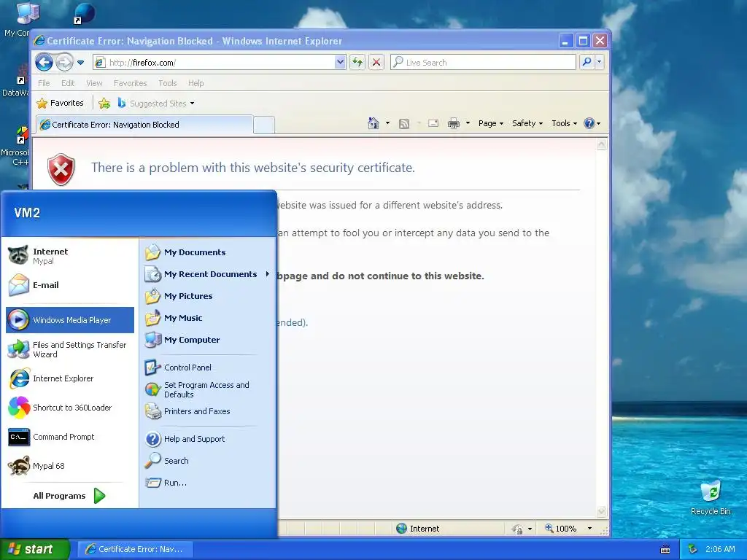The width and height of the screenshot is (747, 560).
Task: Click the Live Search input box
Action: [x=483, y=63]
